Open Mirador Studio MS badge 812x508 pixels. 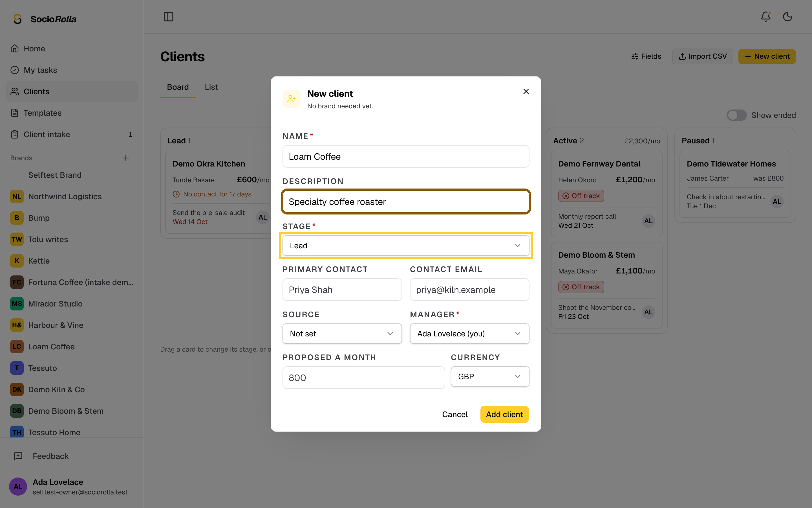tap(17, 304)
